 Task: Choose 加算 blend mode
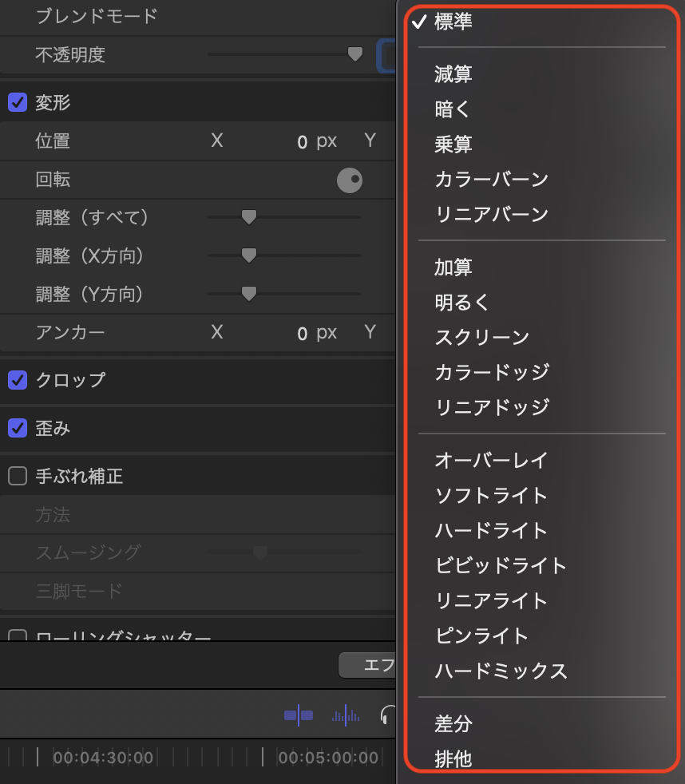tap(453, 267)
